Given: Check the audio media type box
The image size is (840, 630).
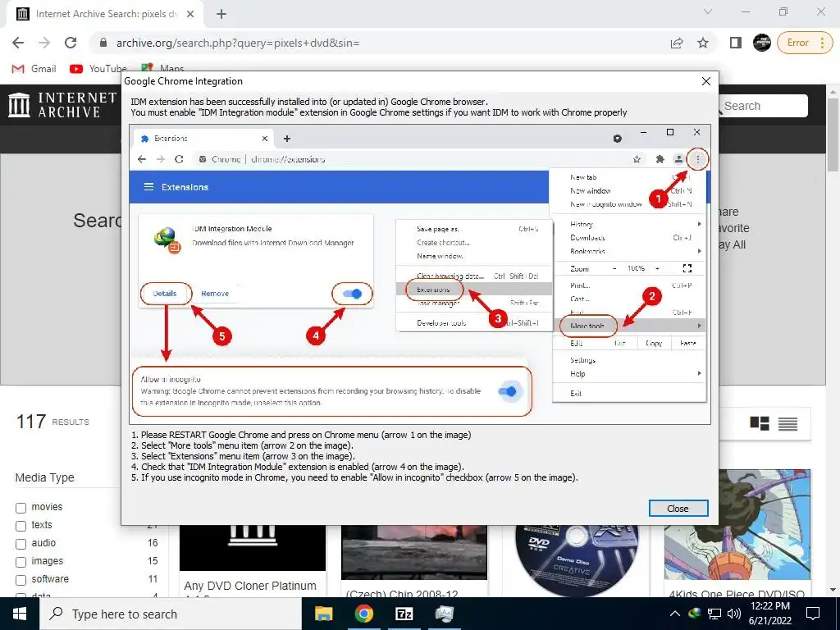Looking at the screenshot, I should click(x=21, y=545).
